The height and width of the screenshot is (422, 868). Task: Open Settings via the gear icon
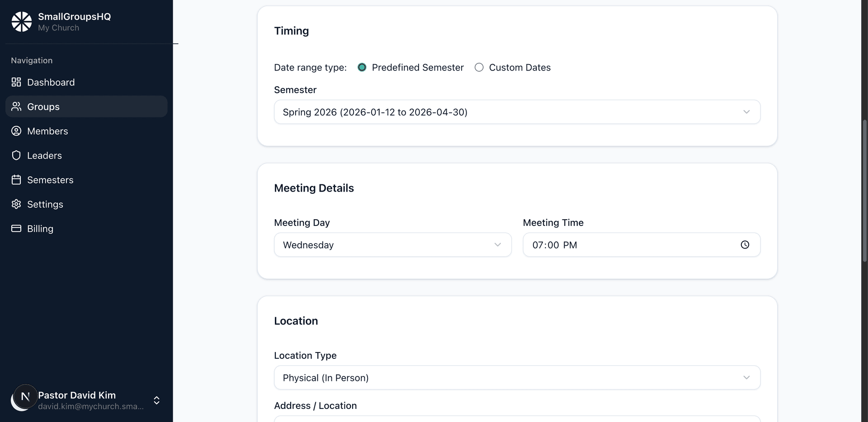(16, 204)
